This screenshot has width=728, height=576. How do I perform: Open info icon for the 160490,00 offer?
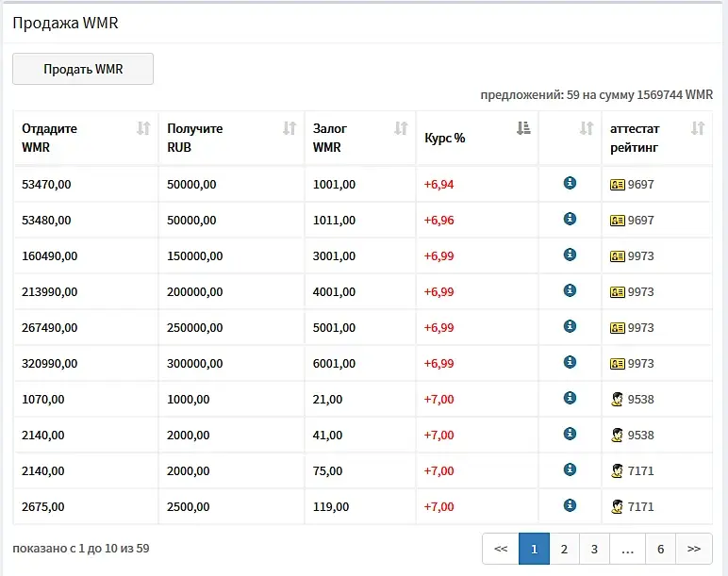pos(570,255)
